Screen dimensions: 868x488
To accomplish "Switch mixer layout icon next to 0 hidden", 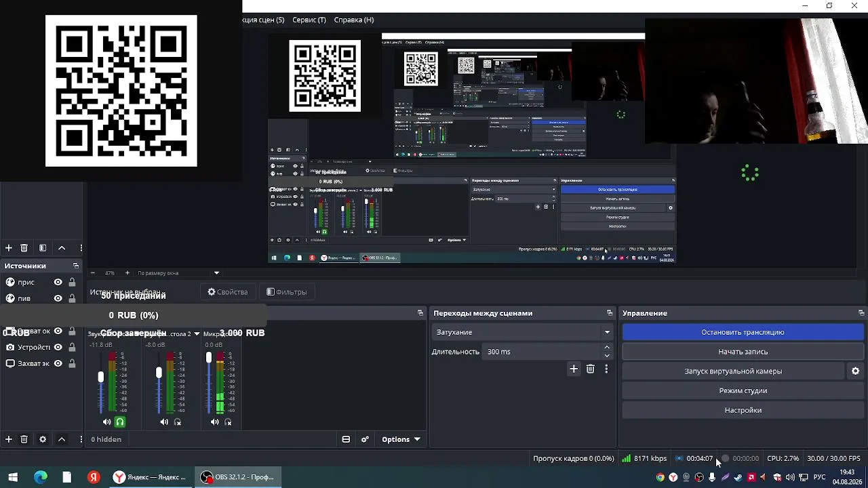I will 346,439.
